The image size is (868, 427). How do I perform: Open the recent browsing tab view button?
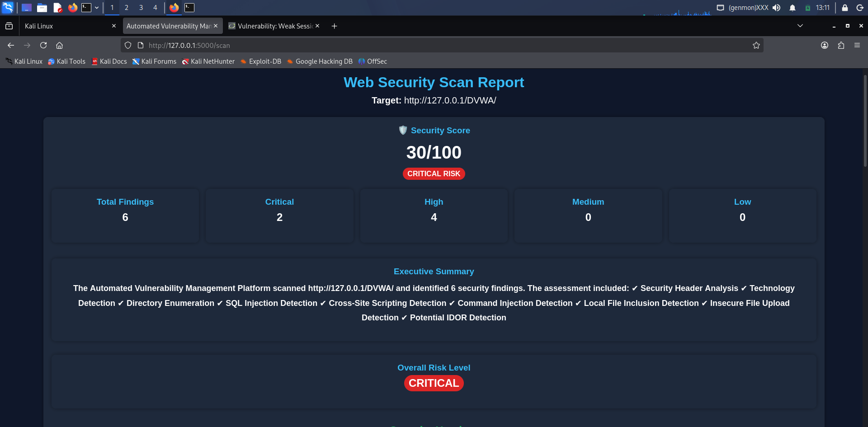click(9, 26)
